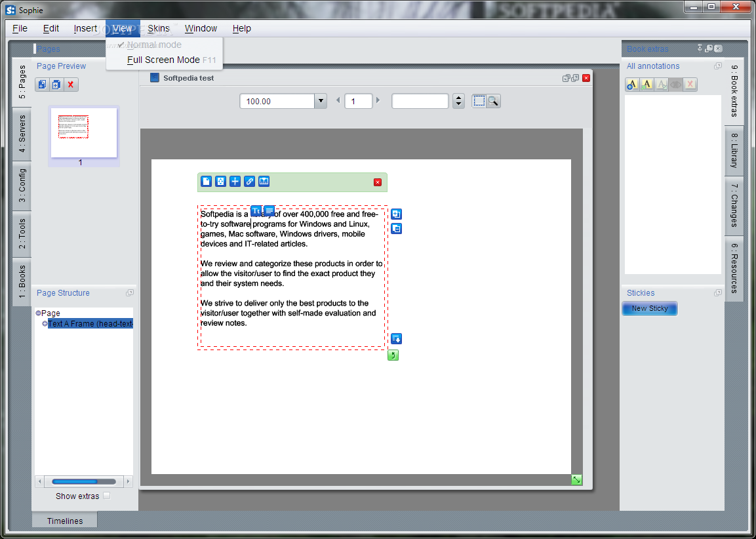Open the Window menu

tap(201, 28)
